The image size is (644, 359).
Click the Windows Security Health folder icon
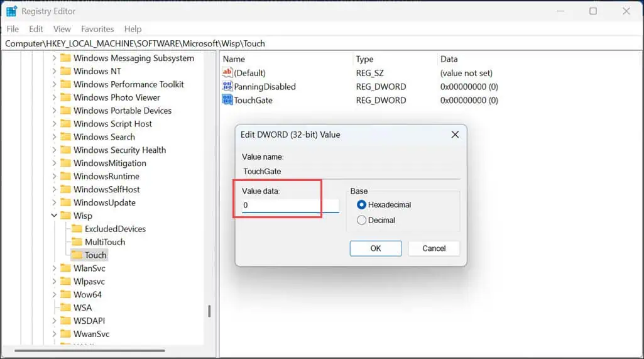pos(65,150)
